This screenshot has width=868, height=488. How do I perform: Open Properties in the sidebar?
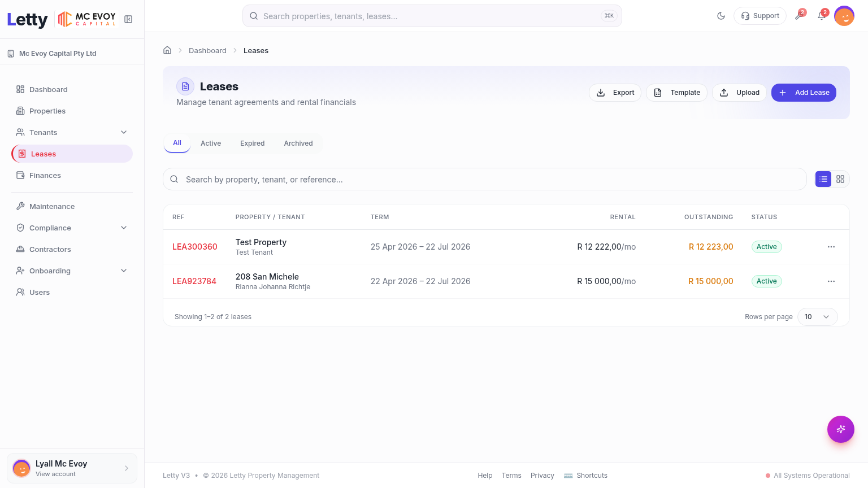[x=72, y=111]
